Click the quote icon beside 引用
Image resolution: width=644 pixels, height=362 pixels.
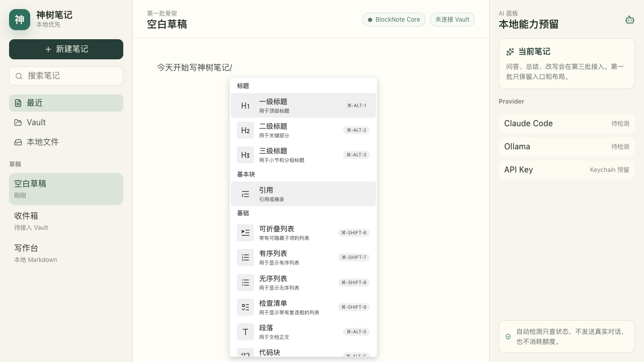tap(246, 194)
